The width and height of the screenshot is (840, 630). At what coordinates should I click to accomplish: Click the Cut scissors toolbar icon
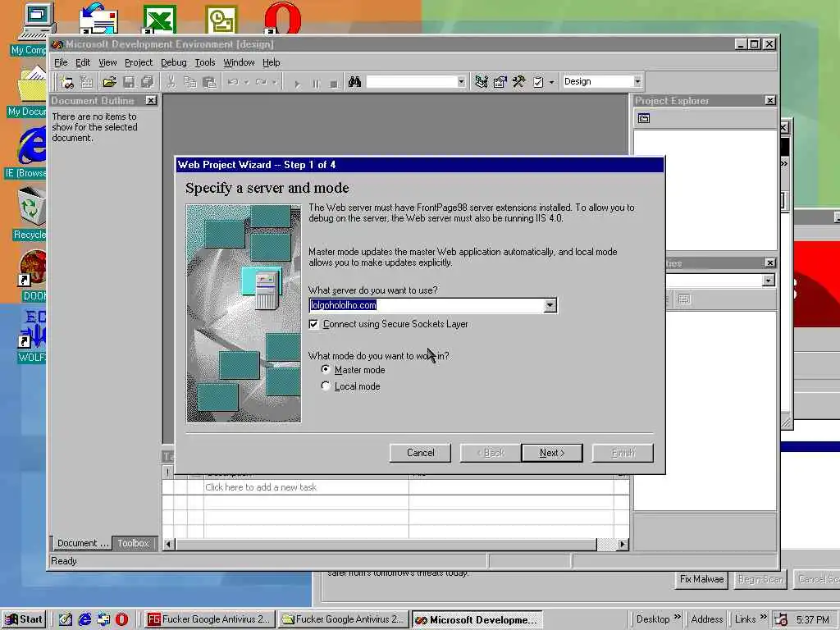[x=171, y=82]
